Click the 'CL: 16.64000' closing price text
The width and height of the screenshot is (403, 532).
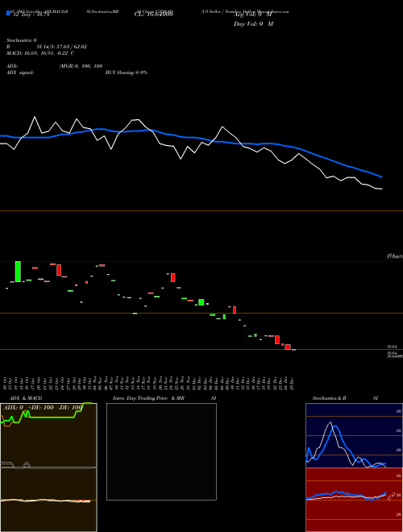click(154, 15)
